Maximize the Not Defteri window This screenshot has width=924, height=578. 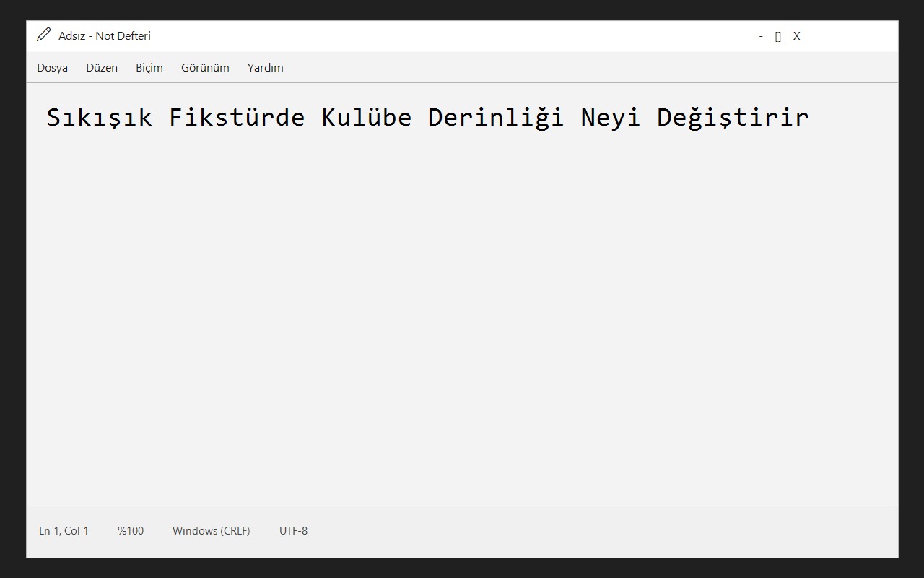778,36
